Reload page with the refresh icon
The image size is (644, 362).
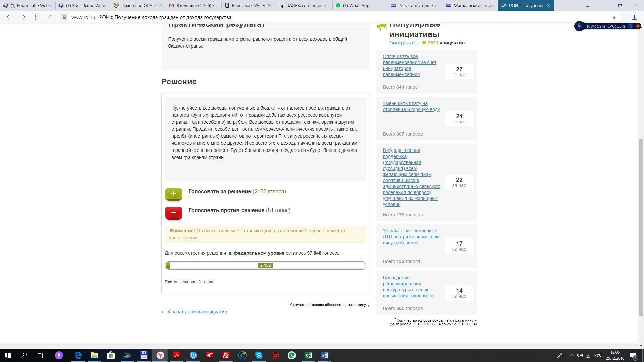click(49, 17)
